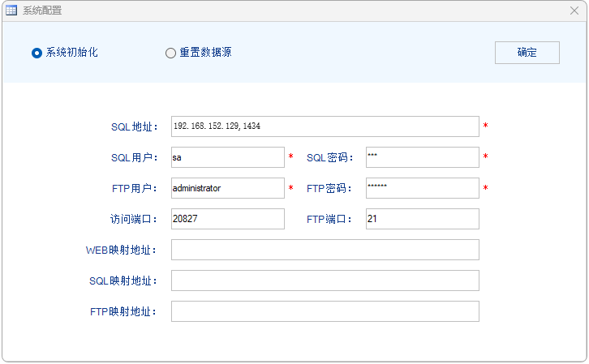Click the 系统配置 title bar text
This screenshot has height=364, width=589.
click(x=42, y=11)
